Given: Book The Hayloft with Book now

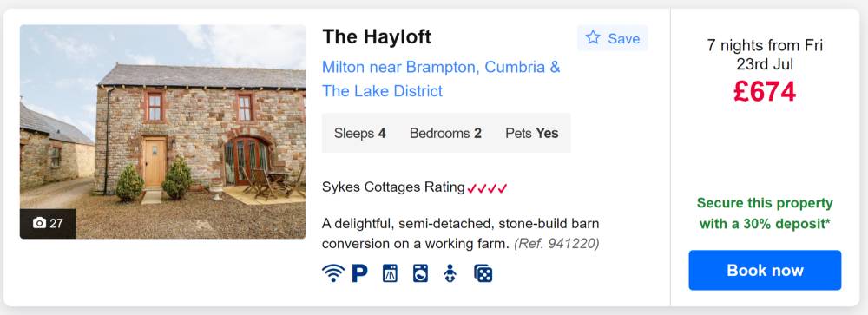Looking at the screenshot, I should tap(765, 270).
